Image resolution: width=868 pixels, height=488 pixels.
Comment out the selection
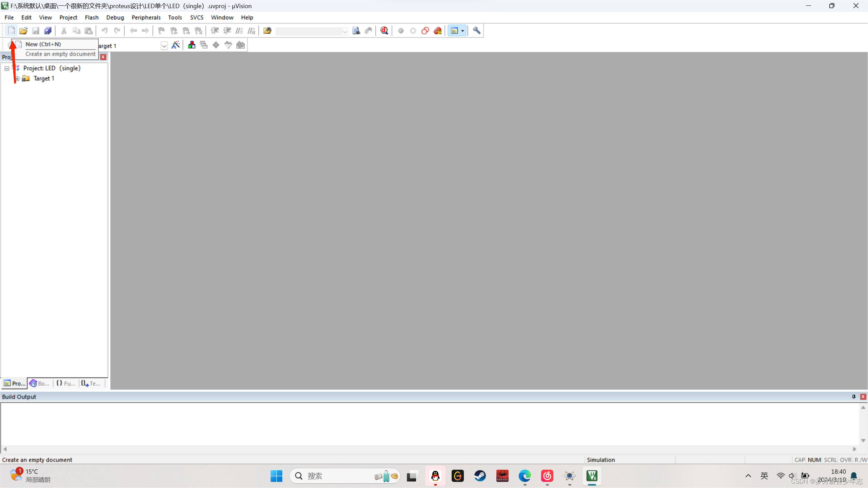click(x=239, y=31)
